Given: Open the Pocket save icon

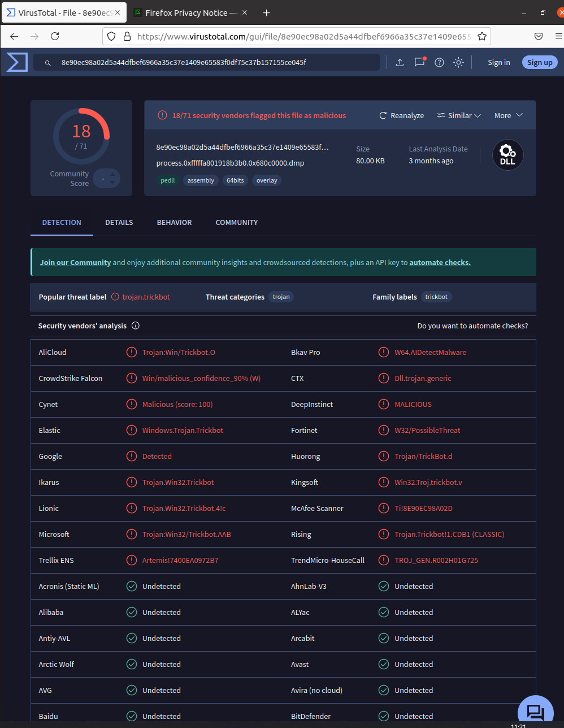Looking at the screenshot, I should coord(539,36).
